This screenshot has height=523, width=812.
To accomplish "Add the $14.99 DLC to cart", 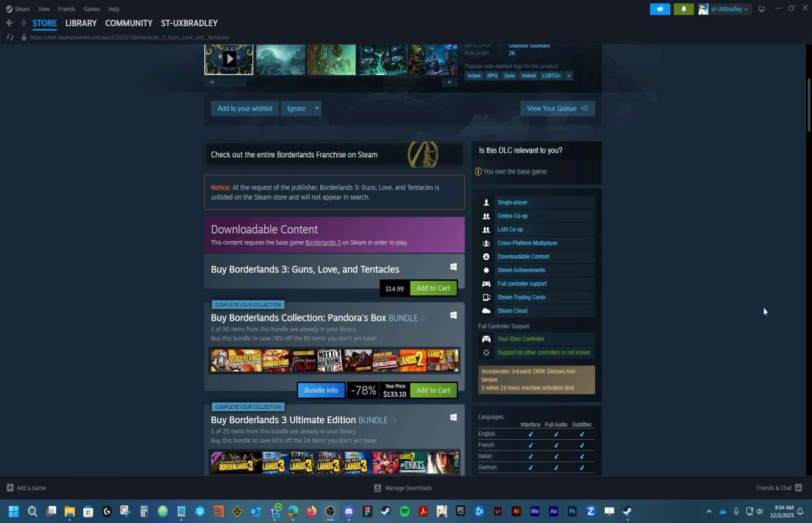I will click(x=434, y=288).
